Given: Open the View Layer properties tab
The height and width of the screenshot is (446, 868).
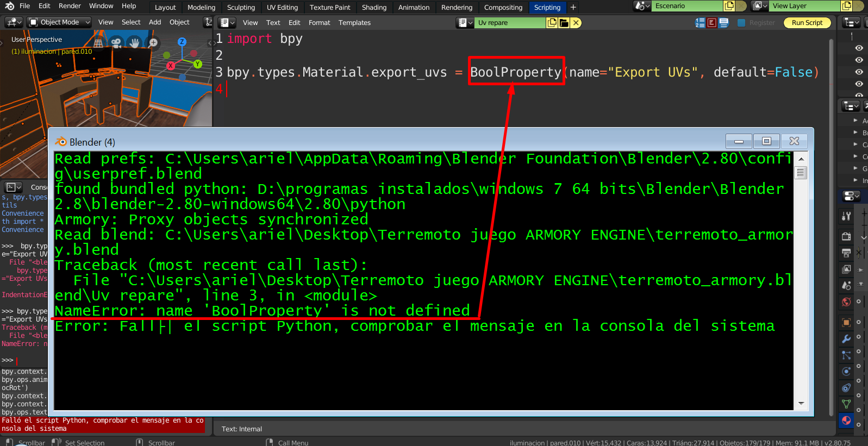Looking at the screenshot, I should coord(846,269).
